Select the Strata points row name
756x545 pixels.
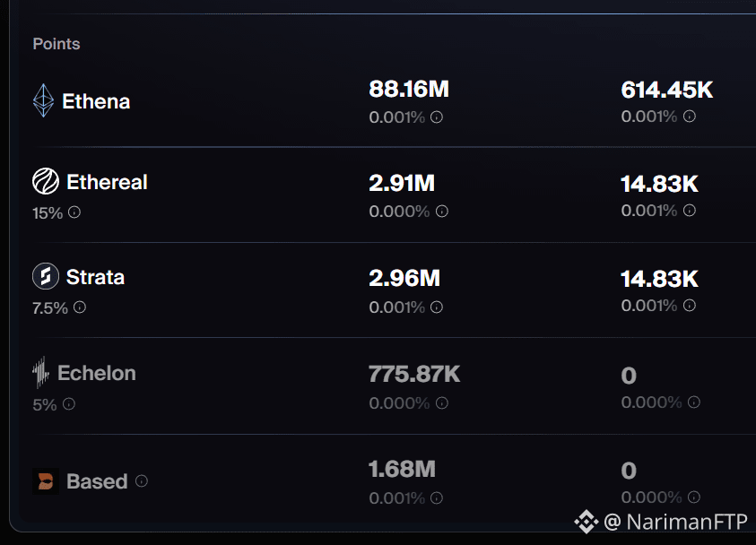[95, 277]
